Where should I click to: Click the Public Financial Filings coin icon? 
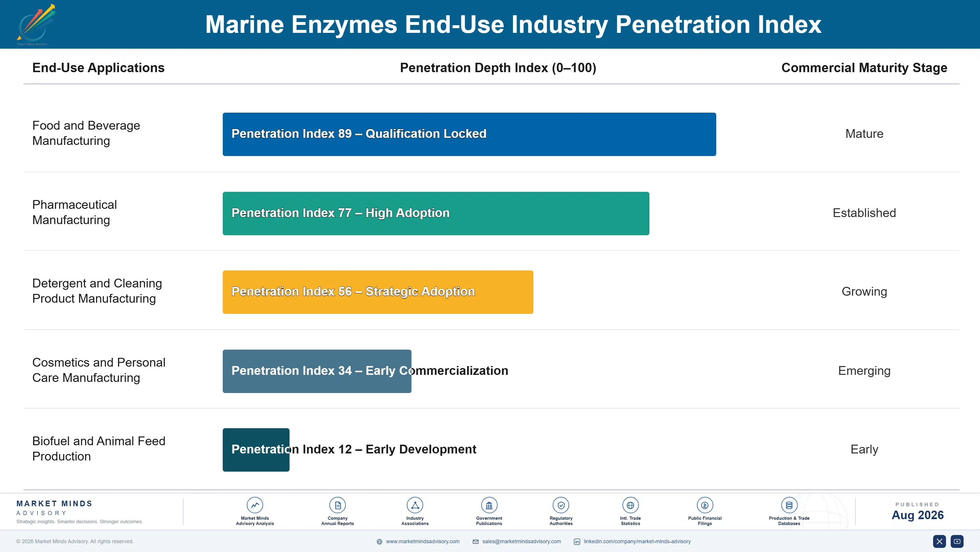pos(705,505)
